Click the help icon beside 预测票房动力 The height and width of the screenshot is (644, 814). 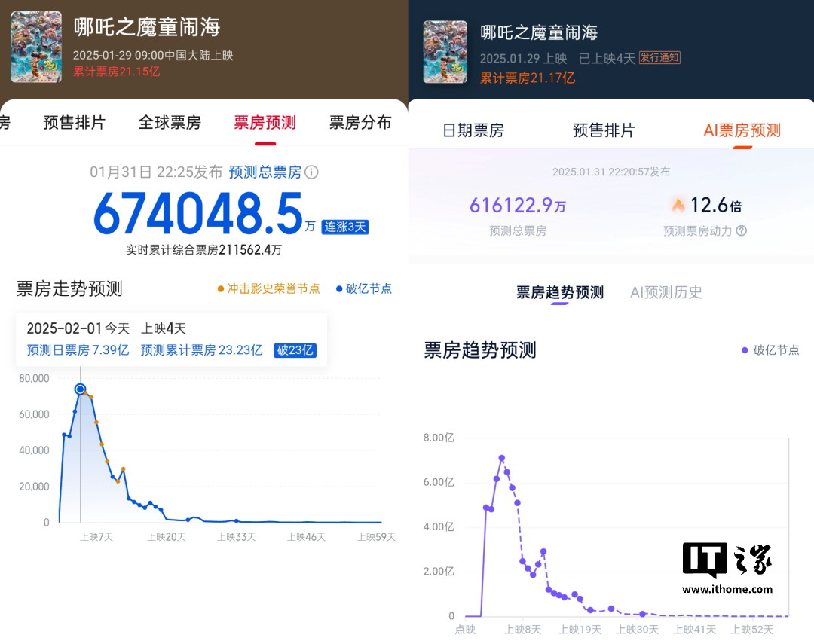[742, 231]
